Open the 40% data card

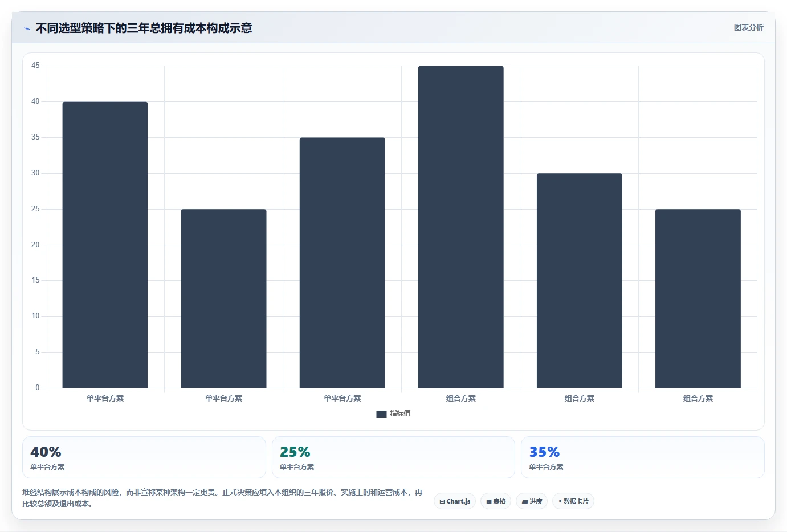[x=144, y=457]
